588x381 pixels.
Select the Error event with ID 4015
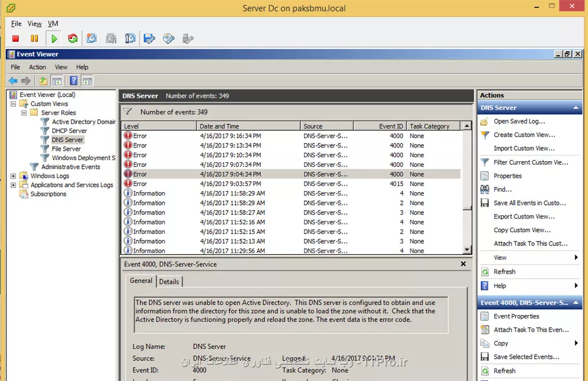click(x=291, y=184)
